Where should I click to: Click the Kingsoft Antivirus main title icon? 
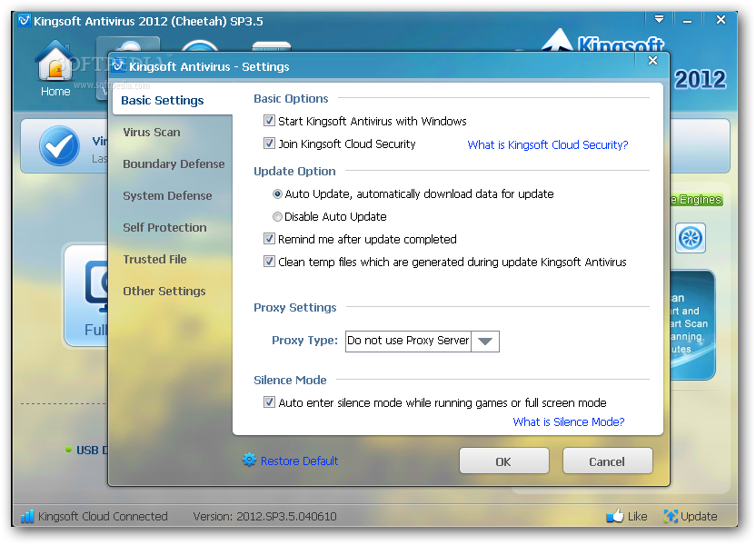pyautogui.click(x=25, y=21)
